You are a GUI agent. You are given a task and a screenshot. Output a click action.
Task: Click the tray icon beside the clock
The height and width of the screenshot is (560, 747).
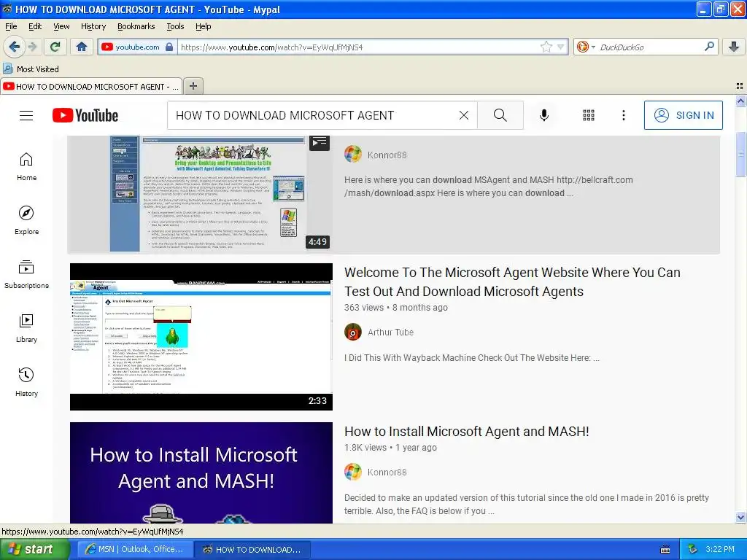(x=693, y=549)
